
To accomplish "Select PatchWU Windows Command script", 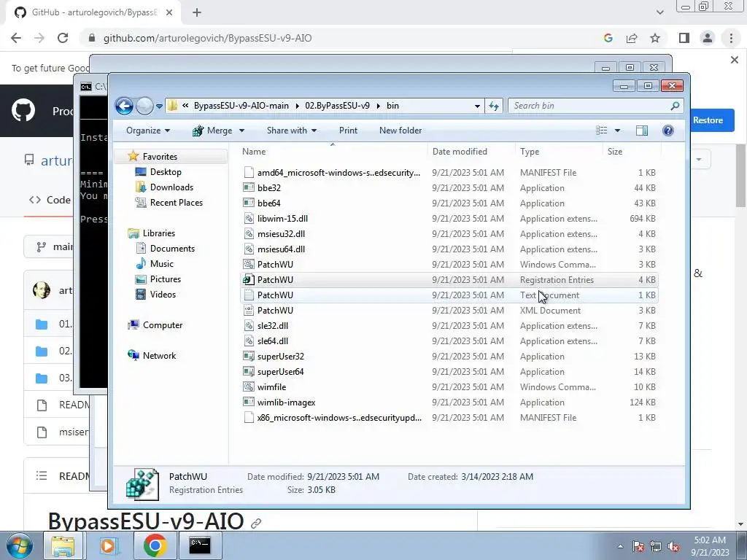I will 449,264.
